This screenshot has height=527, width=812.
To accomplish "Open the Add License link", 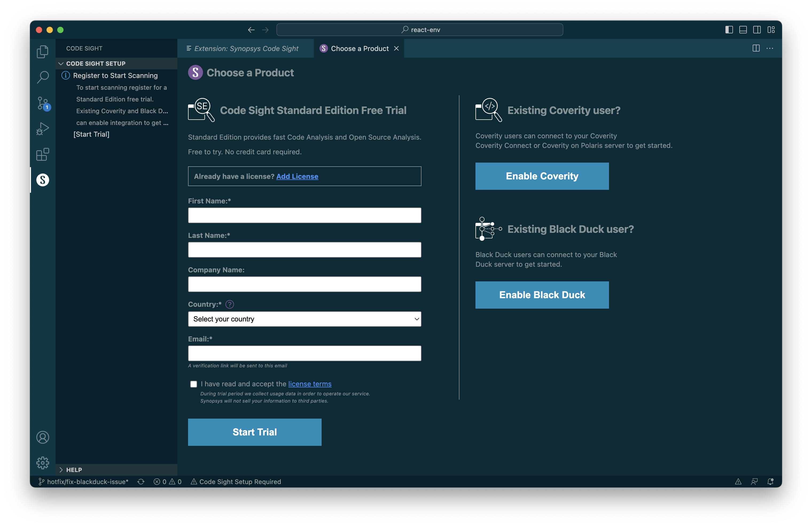I will [297, 176].
